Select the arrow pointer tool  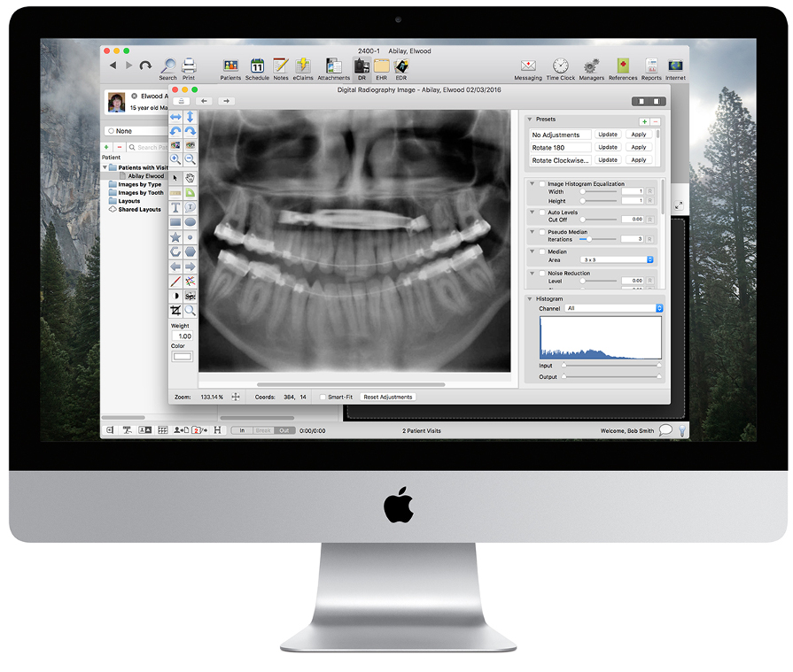click(x=175, y=178)
